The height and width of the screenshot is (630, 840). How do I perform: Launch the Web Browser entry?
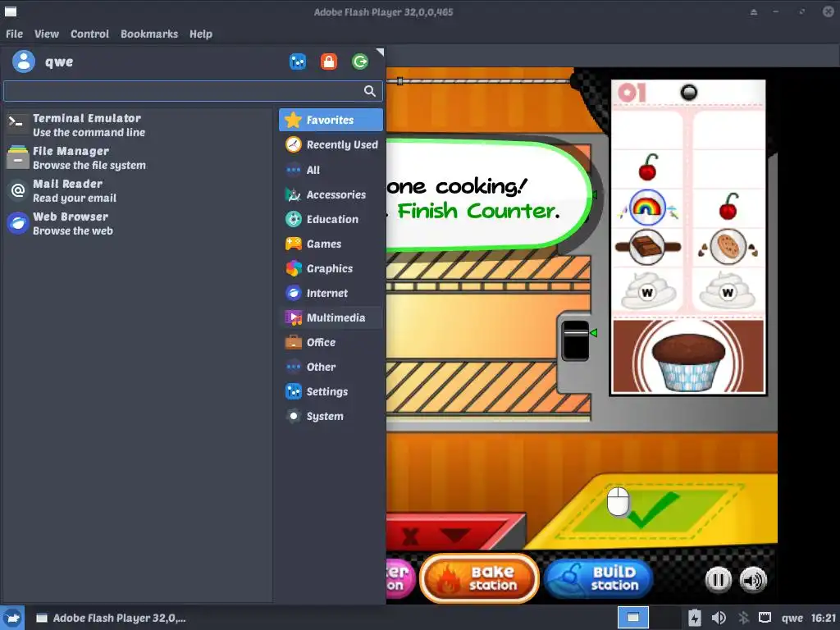click(137, 223)
